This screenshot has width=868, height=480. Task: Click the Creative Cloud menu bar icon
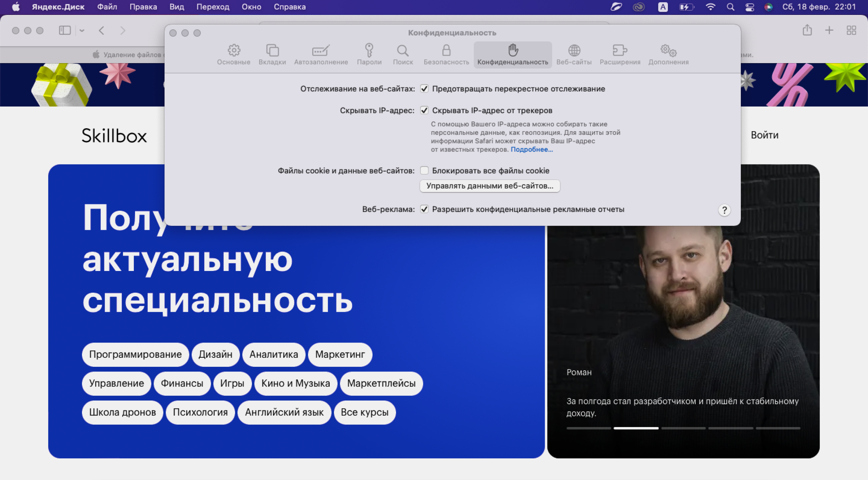click(x=639, y=7)
